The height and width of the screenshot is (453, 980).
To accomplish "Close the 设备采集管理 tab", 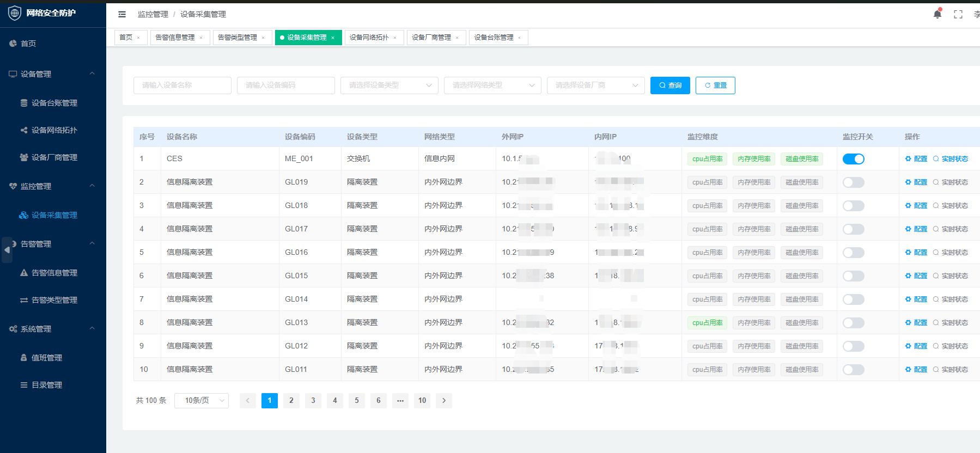I will point(333,38).
